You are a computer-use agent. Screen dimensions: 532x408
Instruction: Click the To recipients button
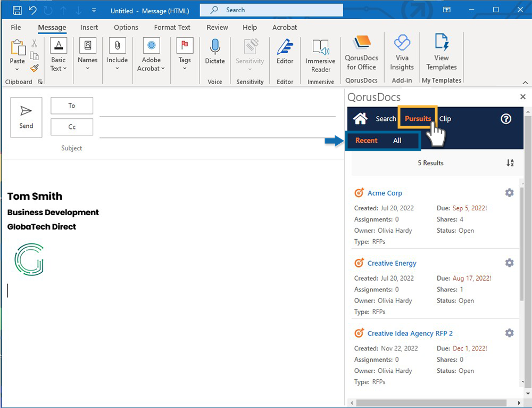72,105
